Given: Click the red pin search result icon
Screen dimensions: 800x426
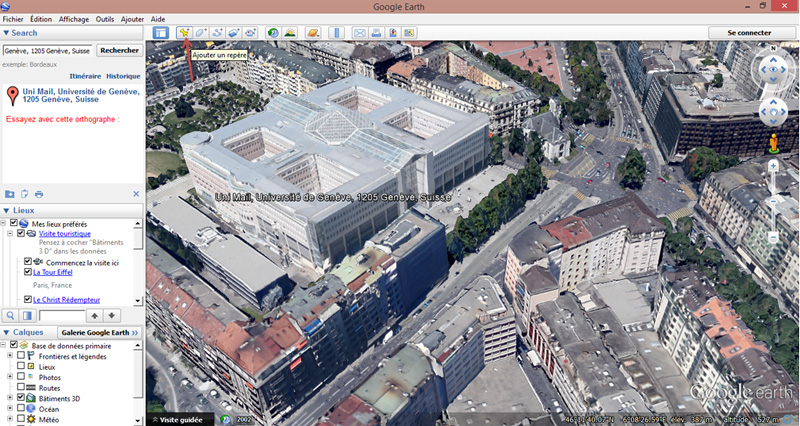Looking at the screenshot, I should click(13, 95).
